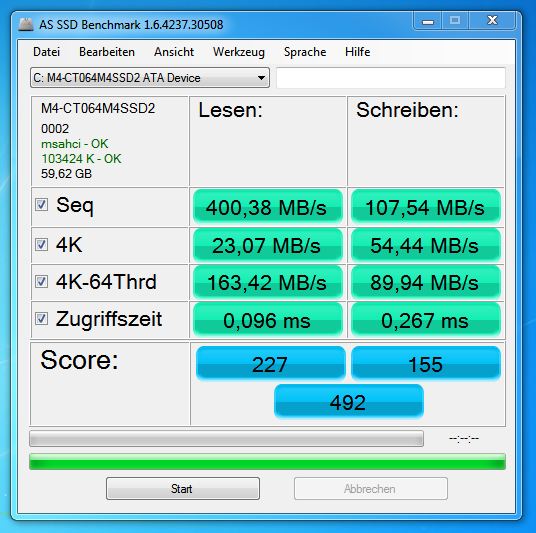Click the AS SSD Benchmark title bar icon
The image size is (536, 533).
tap(26, 25)
